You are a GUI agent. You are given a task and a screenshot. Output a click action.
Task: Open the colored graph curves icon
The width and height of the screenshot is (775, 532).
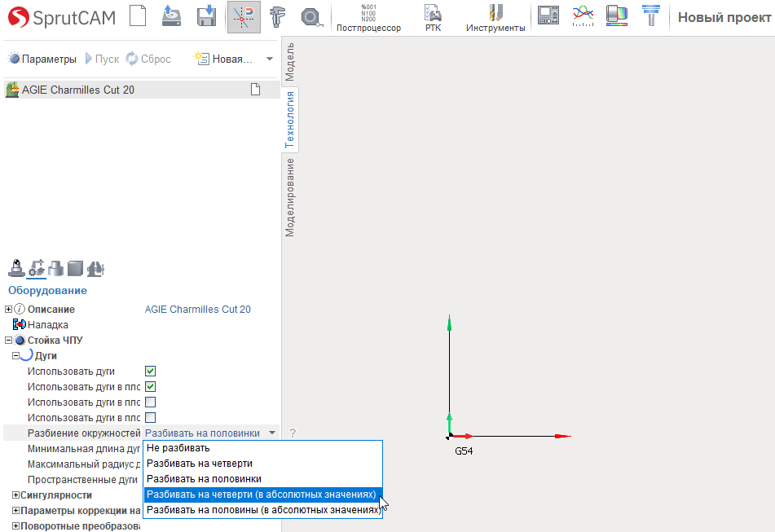click(583, 15)
